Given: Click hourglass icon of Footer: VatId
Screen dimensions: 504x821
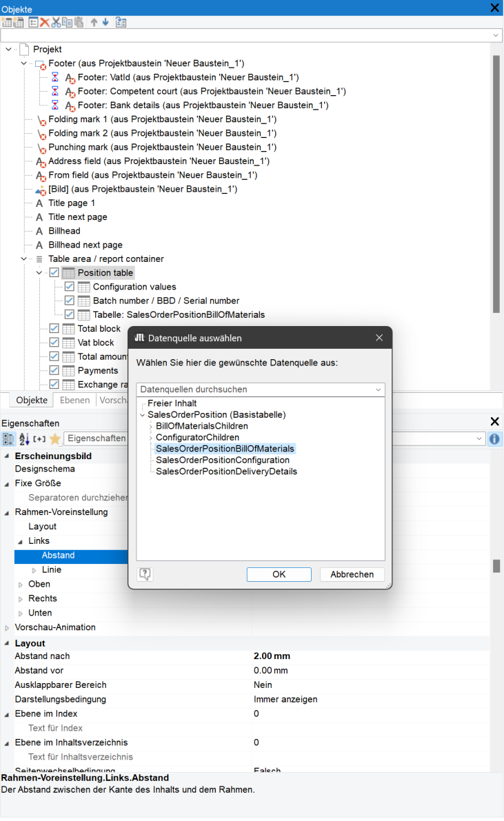Looking at the screenshot, I should tap(55, 77).
